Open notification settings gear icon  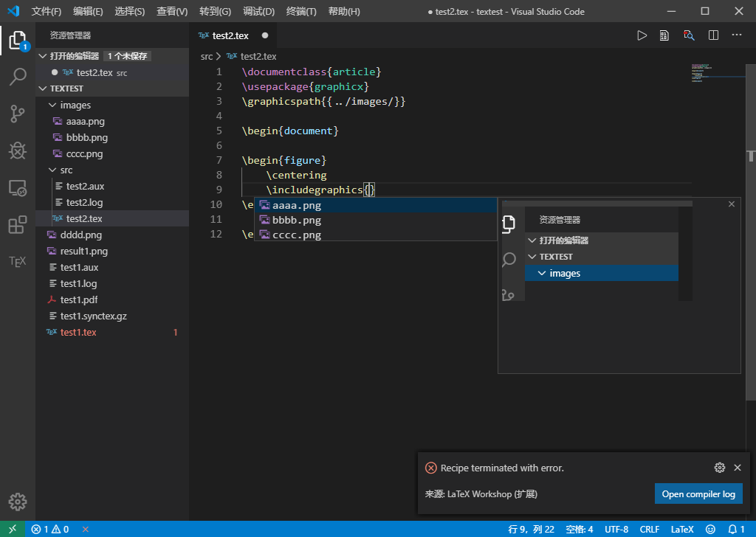click(720, 468)
